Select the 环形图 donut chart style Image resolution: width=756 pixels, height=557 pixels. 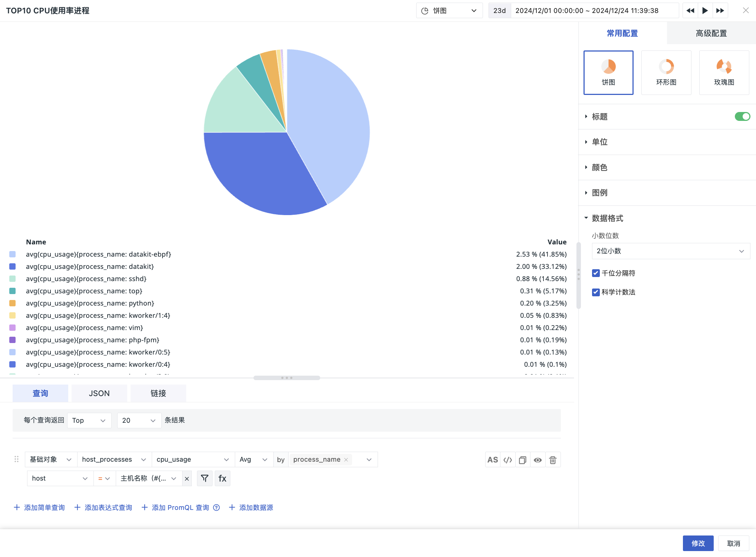pos(666,73)
